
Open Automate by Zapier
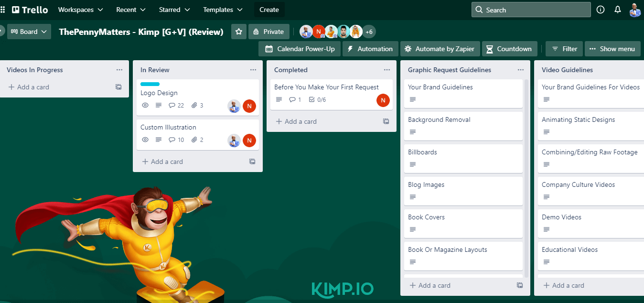(x=440, y=49)
